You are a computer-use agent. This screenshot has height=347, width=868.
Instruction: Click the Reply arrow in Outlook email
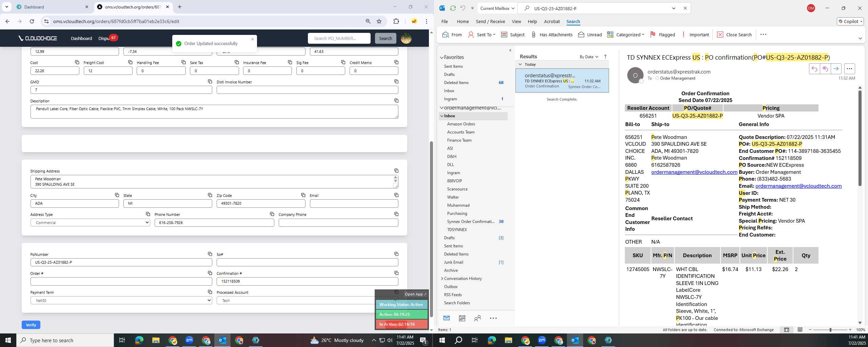(x=814, y=69)
